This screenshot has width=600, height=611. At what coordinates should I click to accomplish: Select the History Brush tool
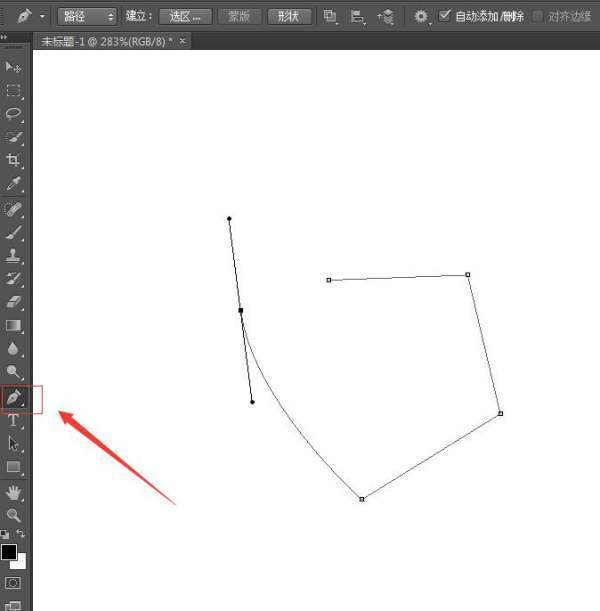point(13,279)
